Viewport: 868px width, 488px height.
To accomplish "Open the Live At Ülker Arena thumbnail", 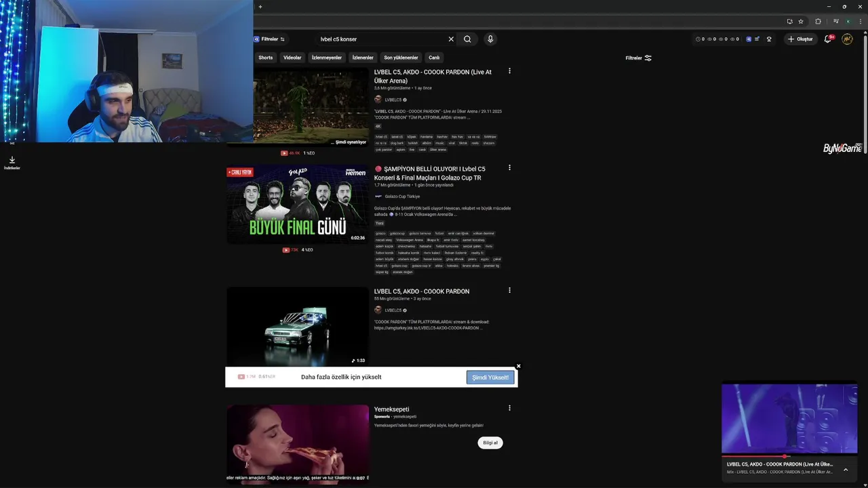I will [x=298, y=107].
